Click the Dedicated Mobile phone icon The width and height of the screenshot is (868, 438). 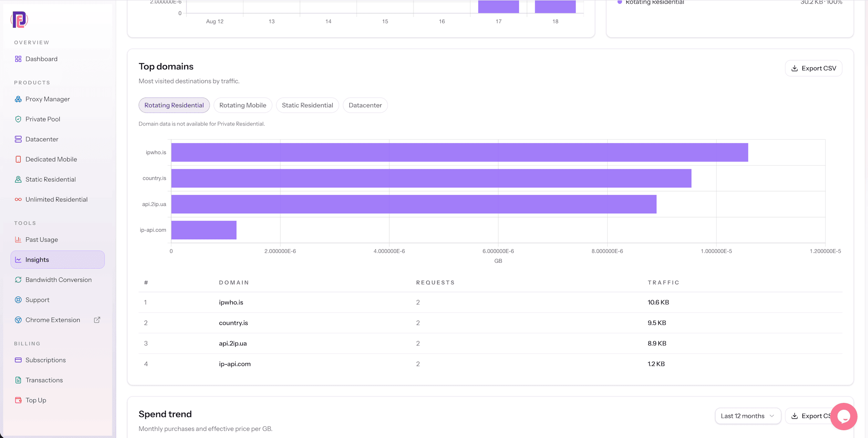pos(18,159)
